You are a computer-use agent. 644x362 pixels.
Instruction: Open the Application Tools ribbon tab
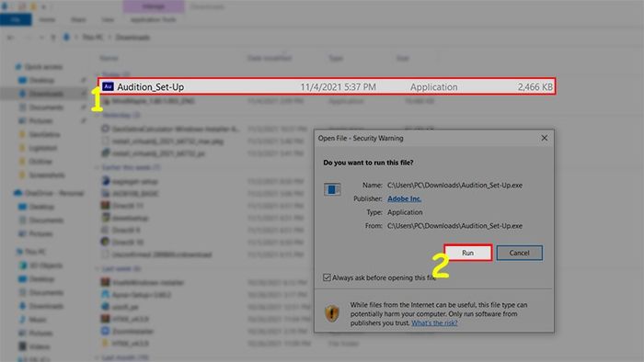[x=153, y=19]
